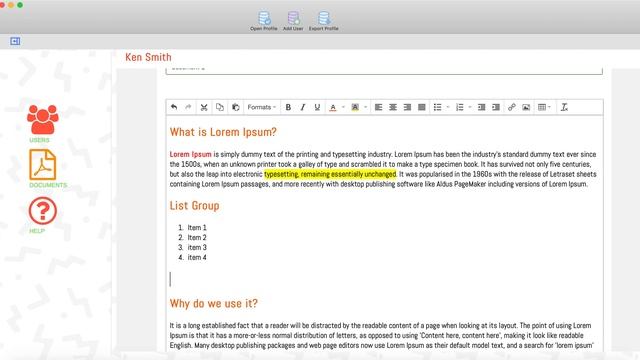Open the Table dropdown
The image size is (640, 360).
544,107
